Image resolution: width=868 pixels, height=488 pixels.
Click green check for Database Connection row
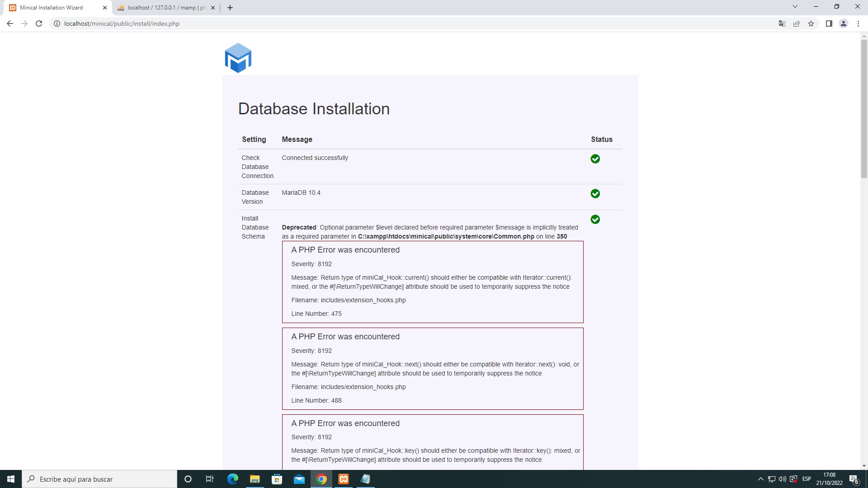tap(595, 159)
